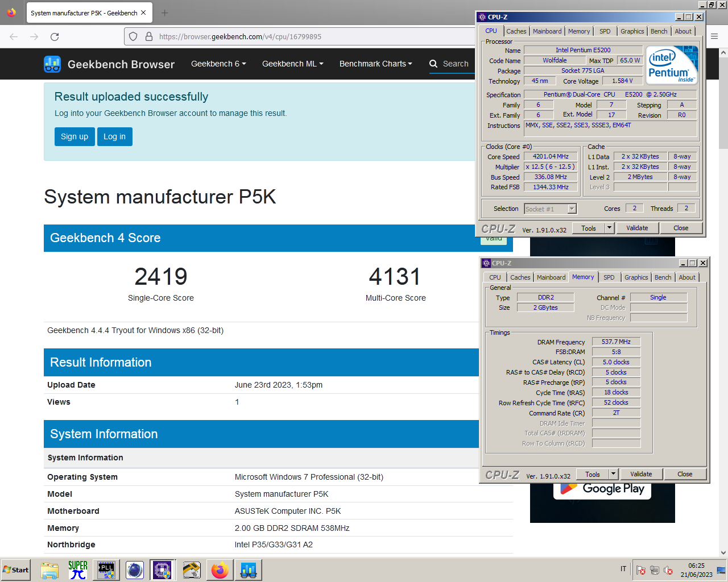The height and width of the screenshot is (582, 728).
Task: Click the Google Play badge
Action: click(x=602, y=489)
